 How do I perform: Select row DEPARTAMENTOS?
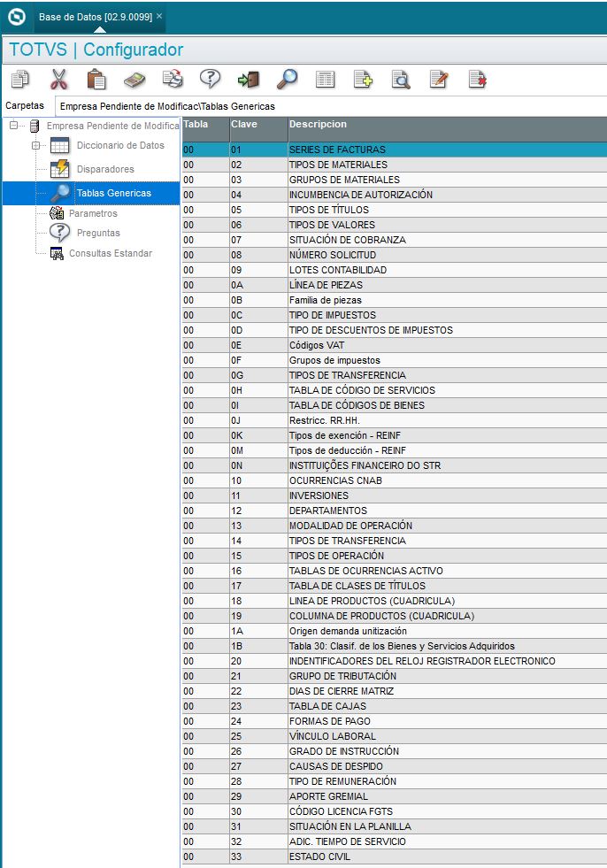tap(395, 511)
